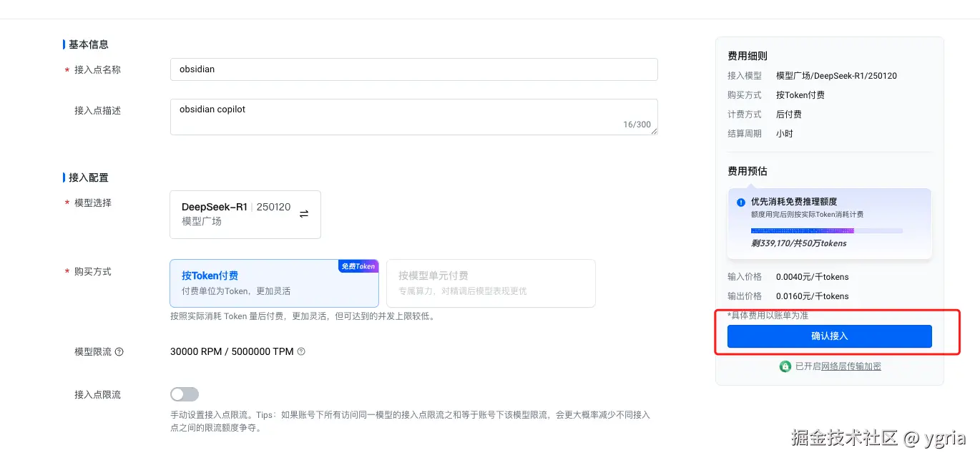
Task: Click the 费用细则 heading
Action: click(748, 56)
